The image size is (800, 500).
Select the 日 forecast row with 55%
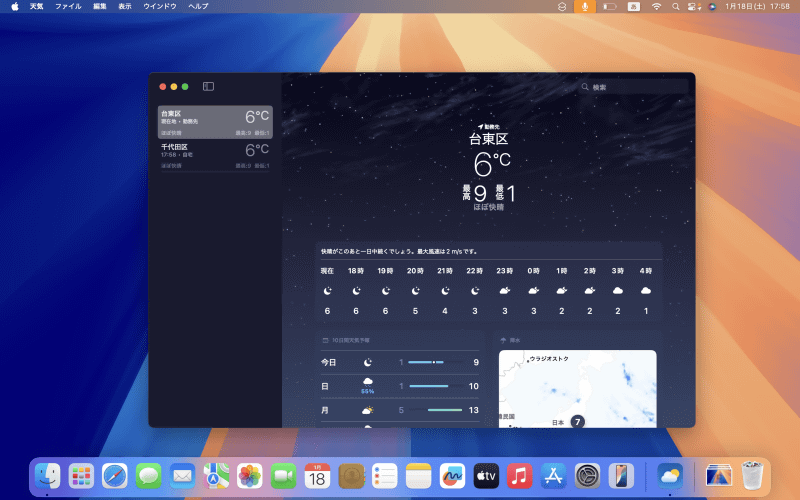pyautogui.click(x=400, y=386)
